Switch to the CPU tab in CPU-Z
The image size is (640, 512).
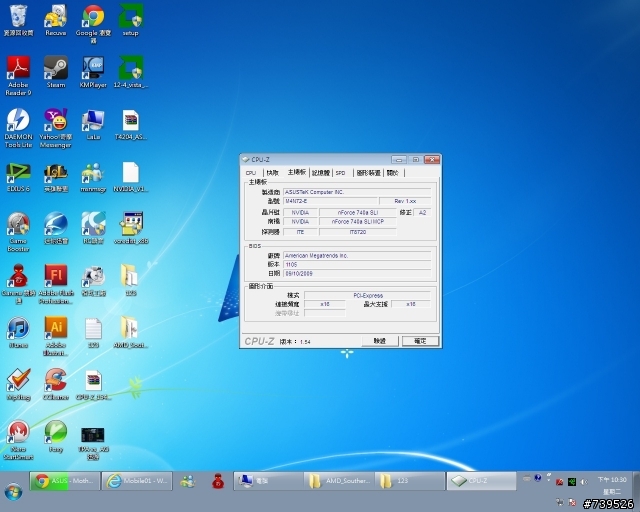click(251, 173)
